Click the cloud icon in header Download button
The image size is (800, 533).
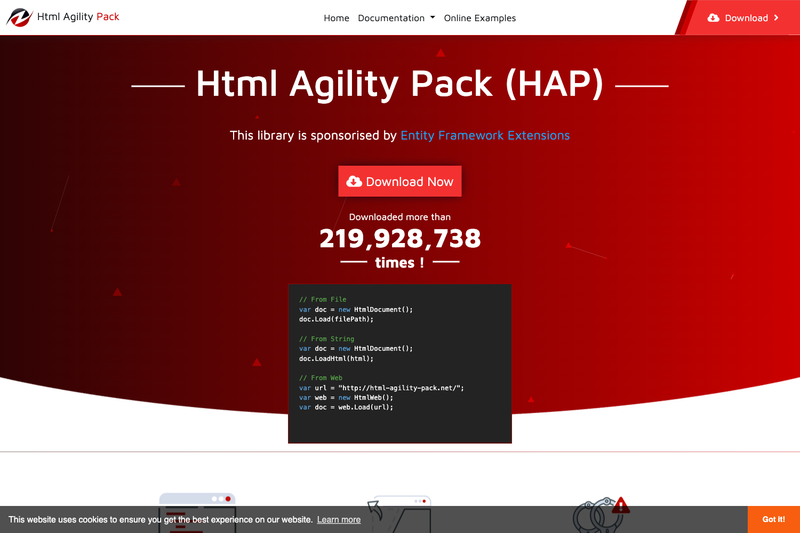click(713, 18)
